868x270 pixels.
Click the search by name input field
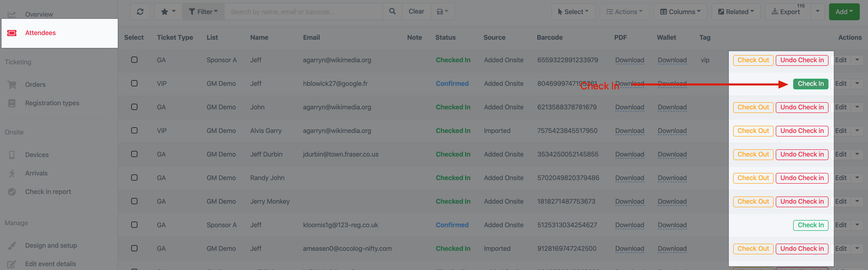pyautogui.click(x=303, y=12)
